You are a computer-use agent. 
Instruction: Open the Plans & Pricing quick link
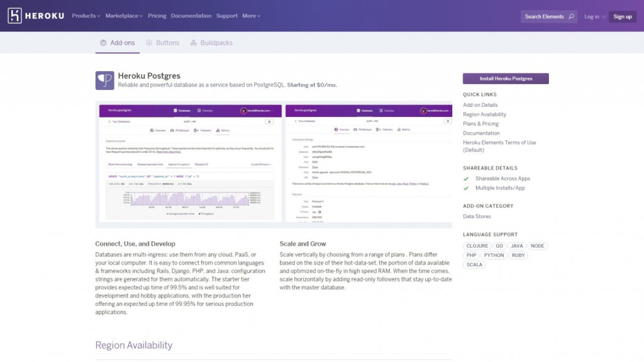pyautogui.click(x=480, y=124)
